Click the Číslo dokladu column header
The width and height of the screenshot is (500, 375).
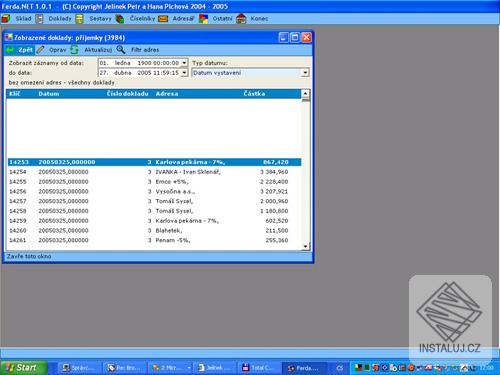click(x=127, y=94)
